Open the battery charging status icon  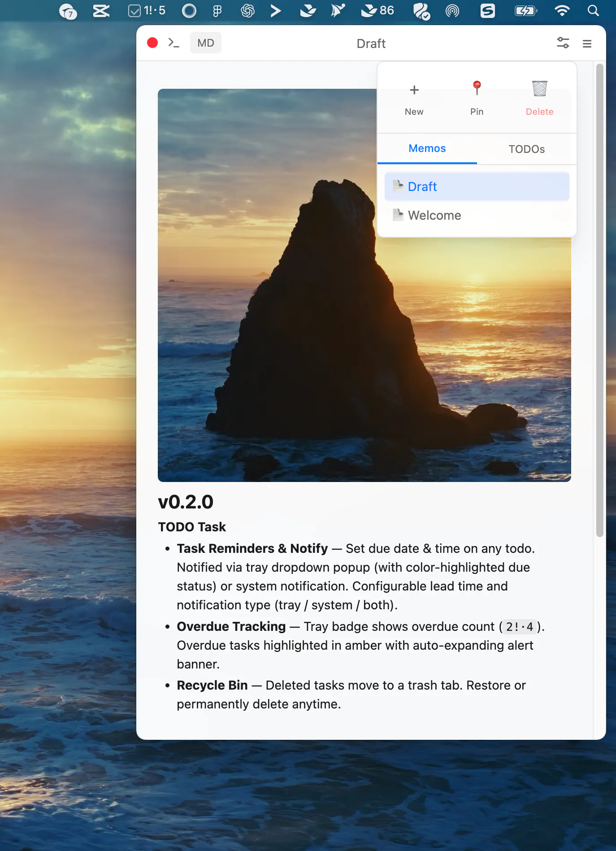tap(526, 10)
